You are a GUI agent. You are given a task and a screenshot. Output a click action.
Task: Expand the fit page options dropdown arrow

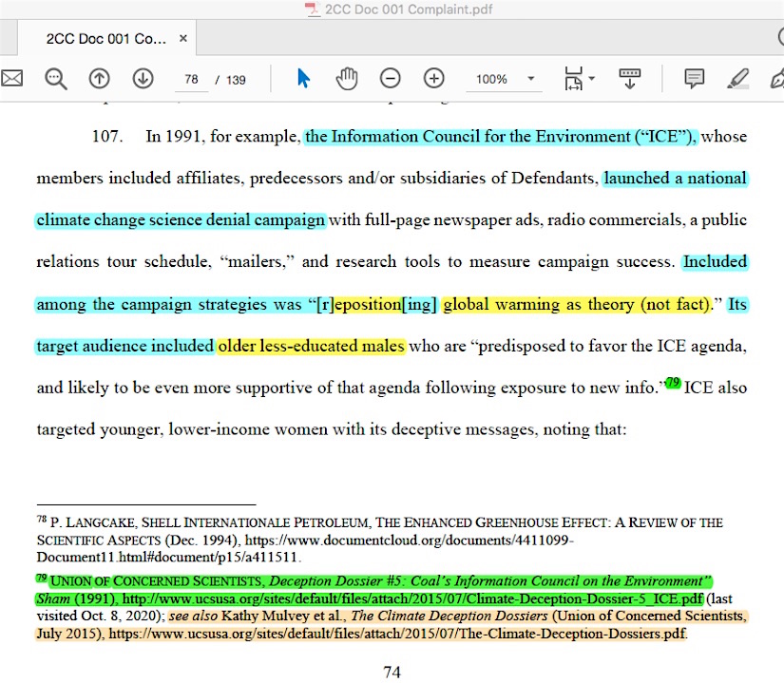click(x=592, y=79)
